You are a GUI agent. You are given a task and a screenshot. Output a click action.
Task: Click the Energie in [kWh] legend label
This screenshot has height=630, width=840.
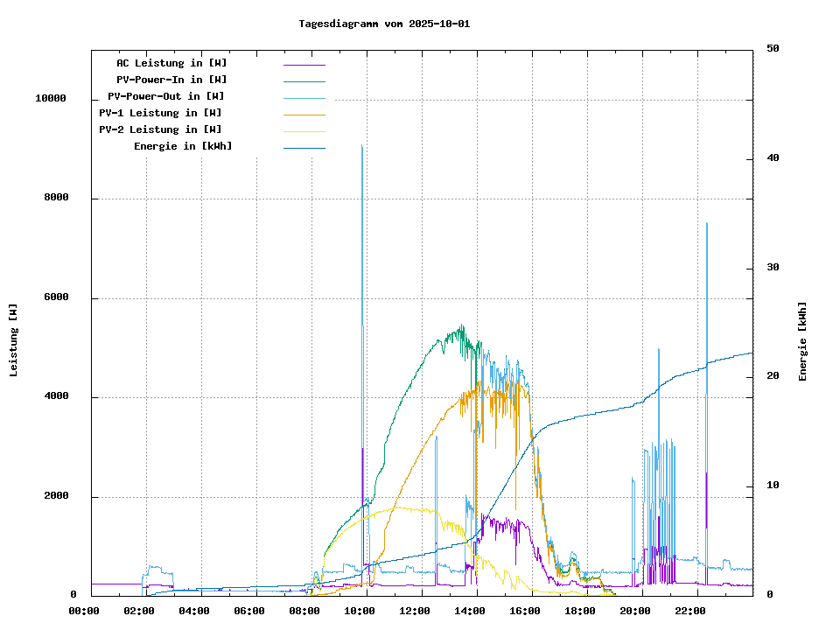point(183,146)
